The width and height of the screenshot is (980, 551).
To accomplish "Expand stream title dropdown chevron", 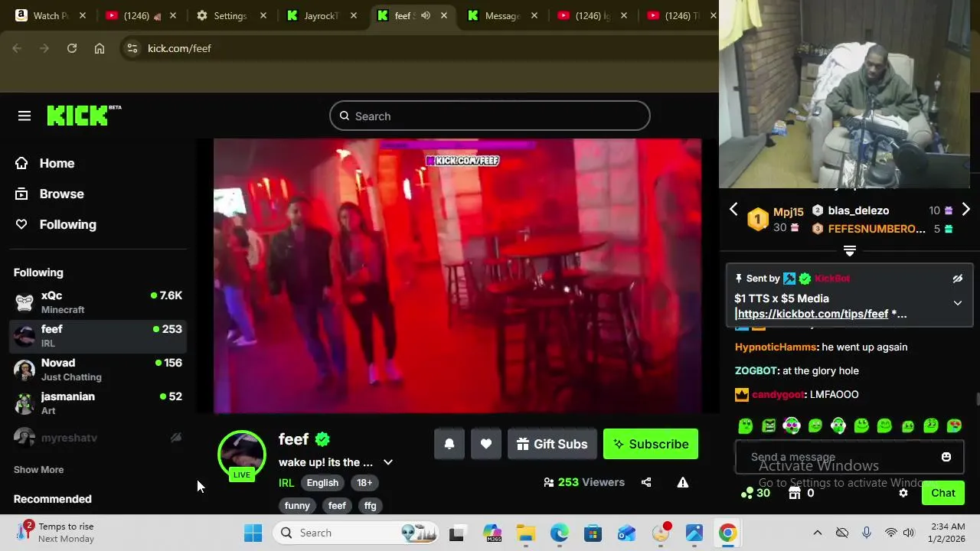I will (388, 462).
